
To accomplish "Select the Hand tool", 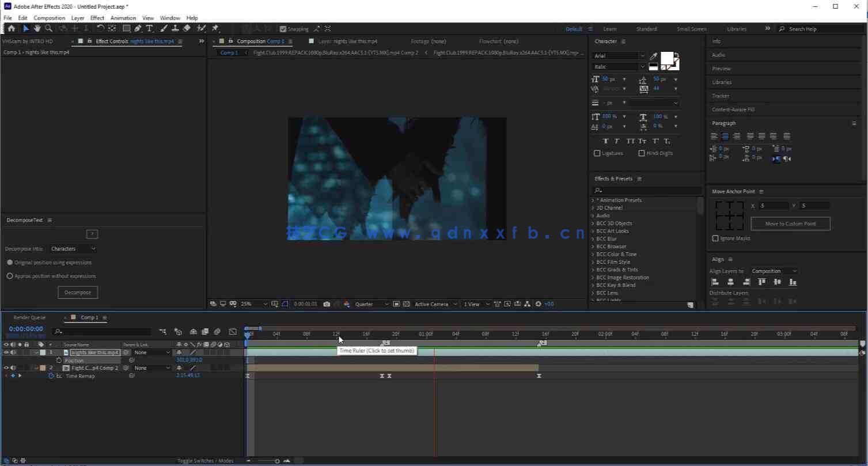I will pyautogui.click(x=37, y=28).
